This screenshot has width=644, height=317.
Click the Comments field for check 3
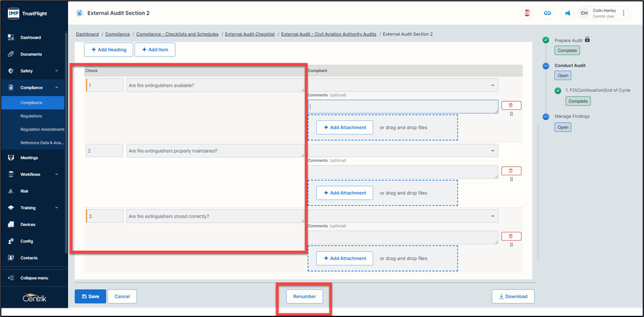point(403,237)
